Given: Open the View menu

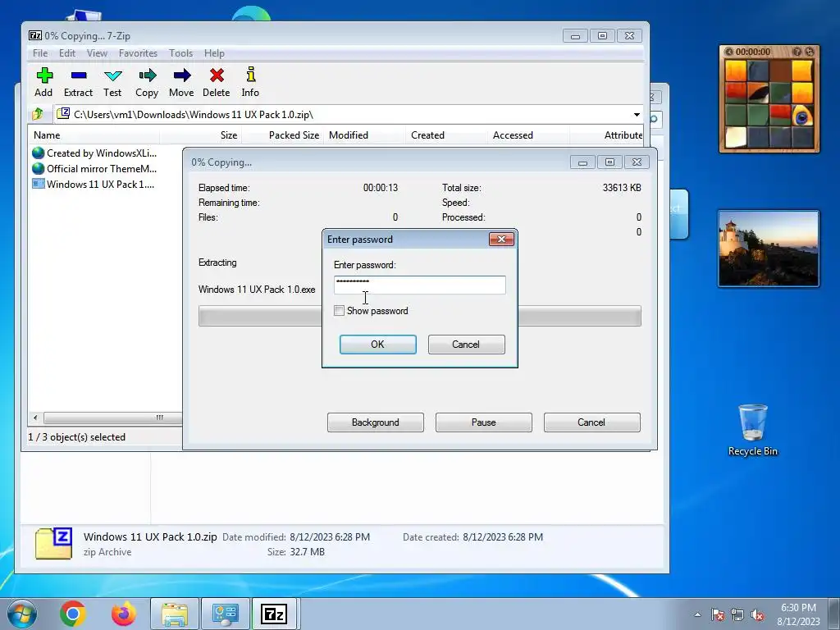Looking at the screenshot, I should click(97, 53).
